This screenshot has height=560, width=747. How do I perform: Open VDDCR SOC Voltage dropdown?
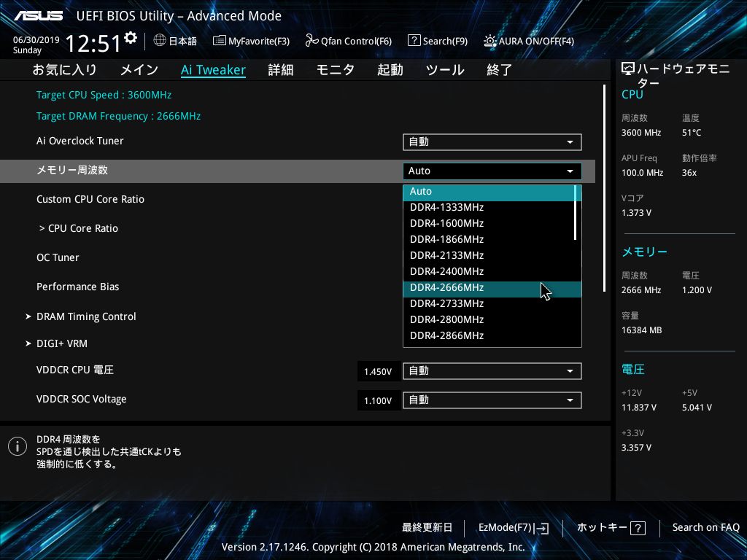click(492, 400)
